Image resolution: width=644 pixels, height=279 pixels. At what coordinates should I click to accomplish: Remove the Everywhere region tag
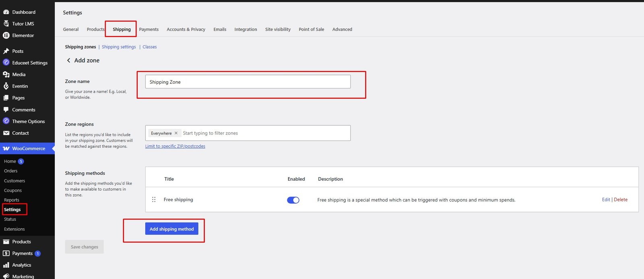pyautogui.click(x=176, y=133)
